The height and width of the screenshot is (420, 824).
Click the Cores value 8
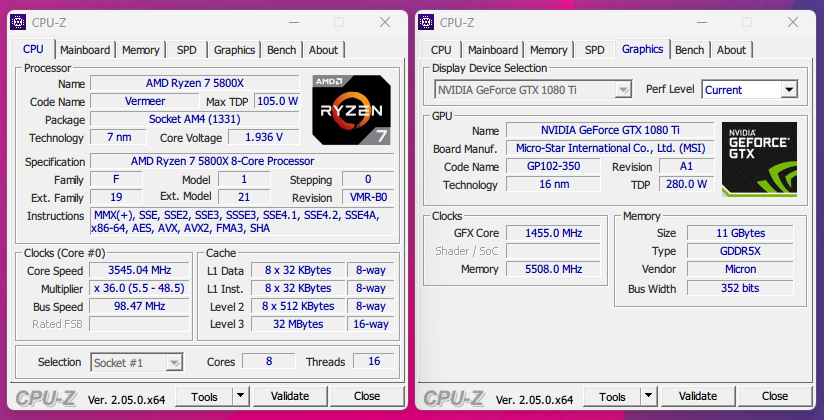tap(269, 361)
